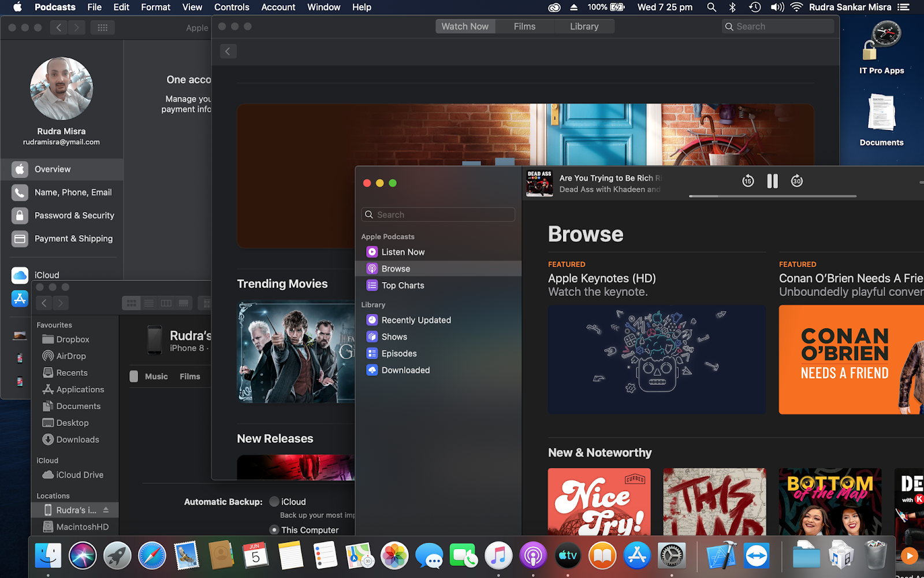Skip back 15 seconds in podcast
Screen dimensions: 924x578
748,181
